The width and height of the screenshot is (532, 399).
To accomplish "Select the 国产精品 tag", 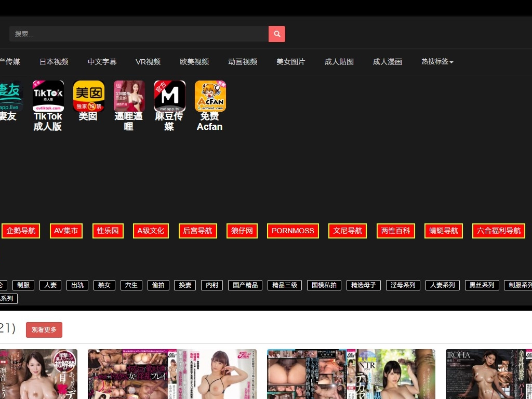I will point(245,285).
